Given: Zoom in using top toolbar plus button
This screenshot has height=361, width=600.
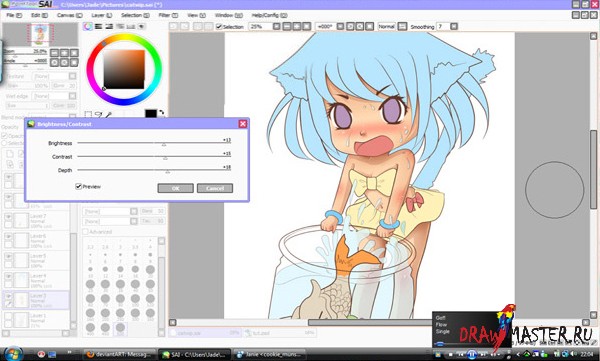Looking at the screenshot, I should coord(297,26).
